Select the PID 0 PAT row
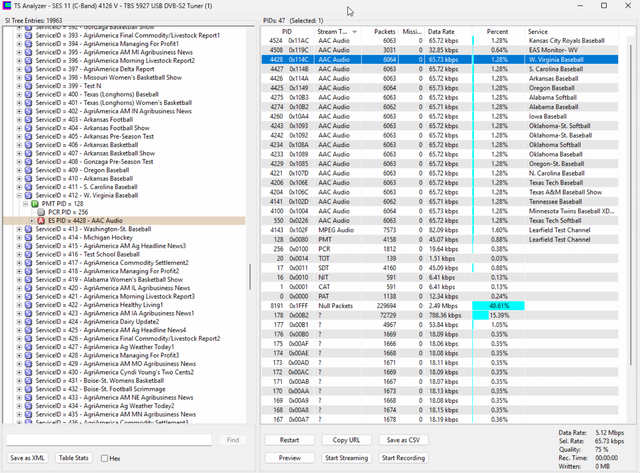 coord(440,296)
